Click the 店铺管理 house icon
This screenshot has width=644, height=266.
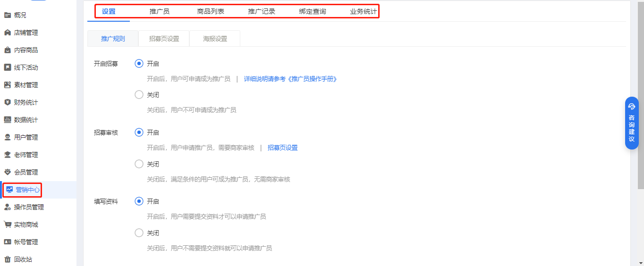pyautogui.click(x=8, y=33)
